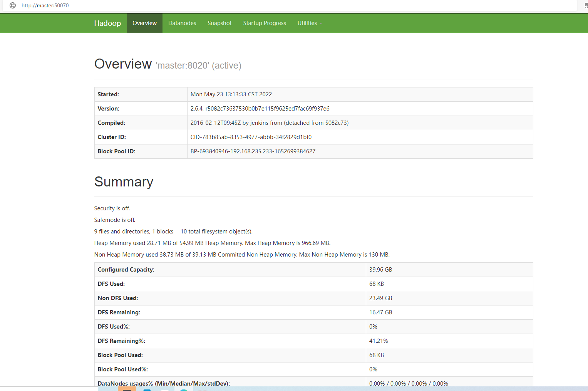This screenshot has height=391, width=588.
Task: Click the globe icon in address bar
Action: [13, 5]
